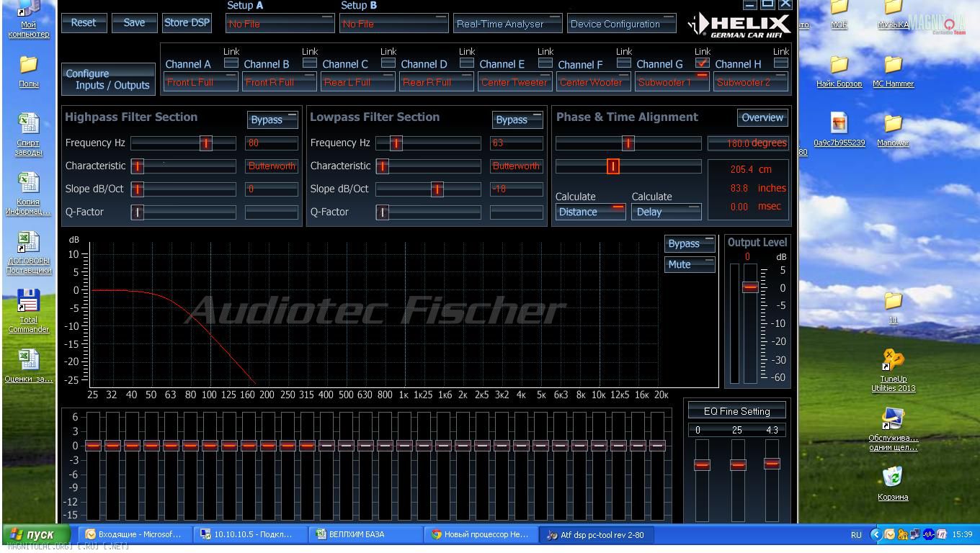Open the folder named 11
This screenshot has width=980, height=553.
point(893,307)
